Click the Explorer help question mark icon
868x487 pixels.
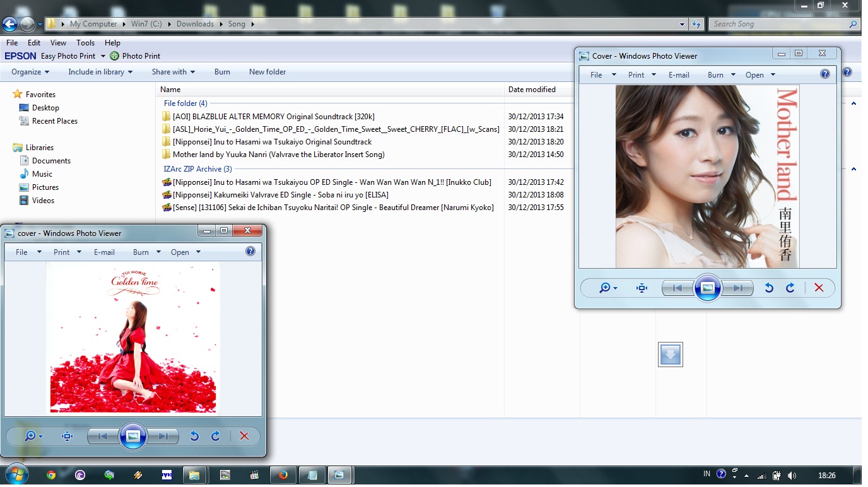(847, 72)
